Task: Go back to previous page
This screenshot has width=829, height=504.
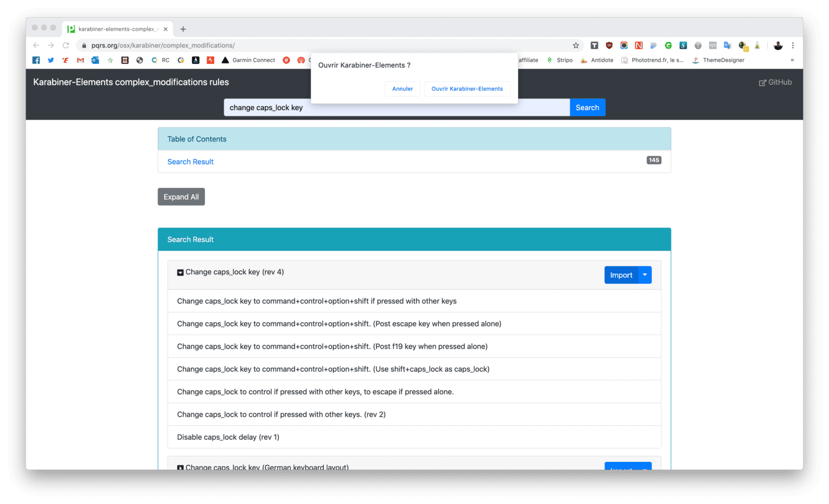Action: tap(36, 45)
